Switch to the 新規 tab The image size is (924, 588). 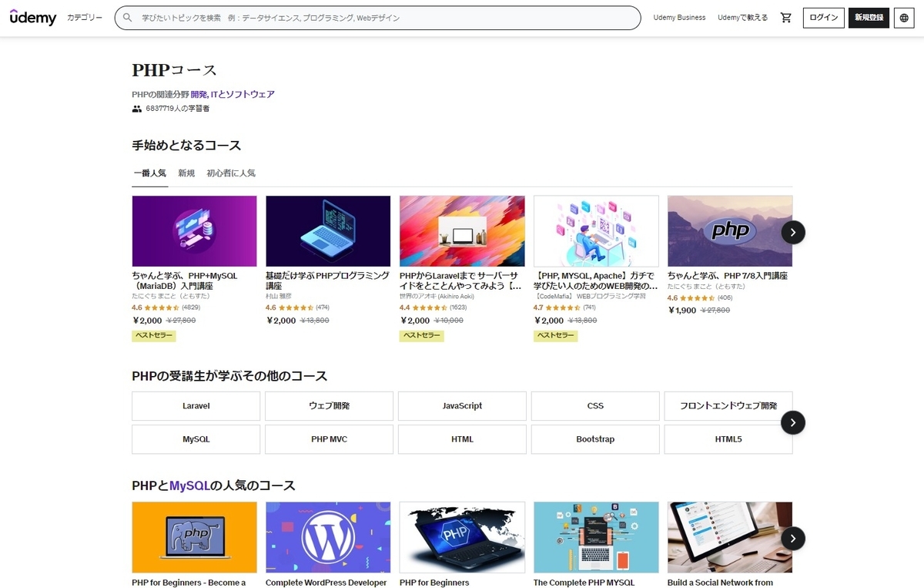186,173
